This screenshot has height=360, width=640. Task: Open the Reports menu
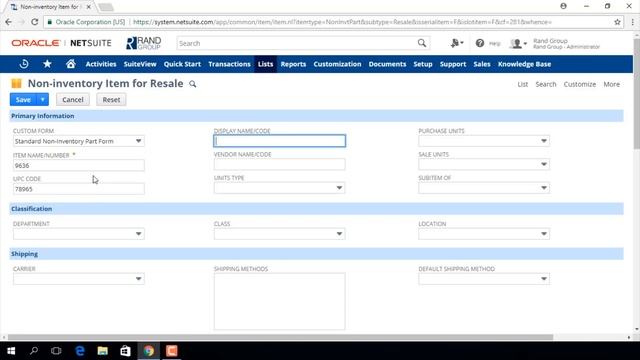tap(293, 64)
